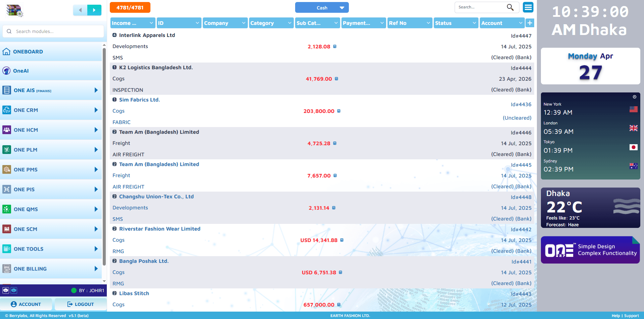Image resolution: width=644 pixels, height=319 pixels.
Task: Click the search magnifier icon at top
Action: click(510, 7)
